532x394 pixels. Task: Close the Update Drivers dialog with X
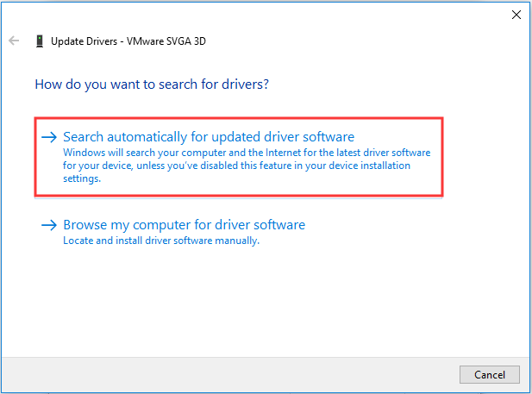click(516, 15)
